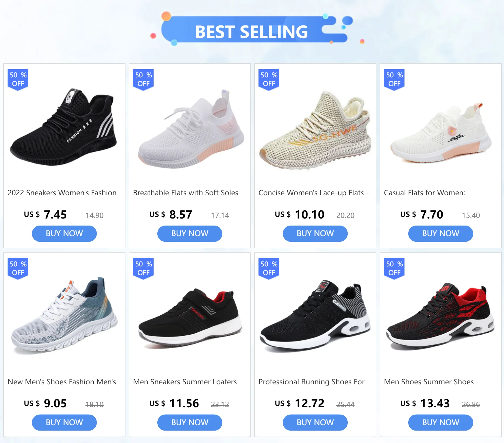Image resolution: width=504 pixels, height=443 pixels.
Task: Open the 2022 Sneakers Women's Fashion title
Action: pyautogui.click(x=62, y=193)
